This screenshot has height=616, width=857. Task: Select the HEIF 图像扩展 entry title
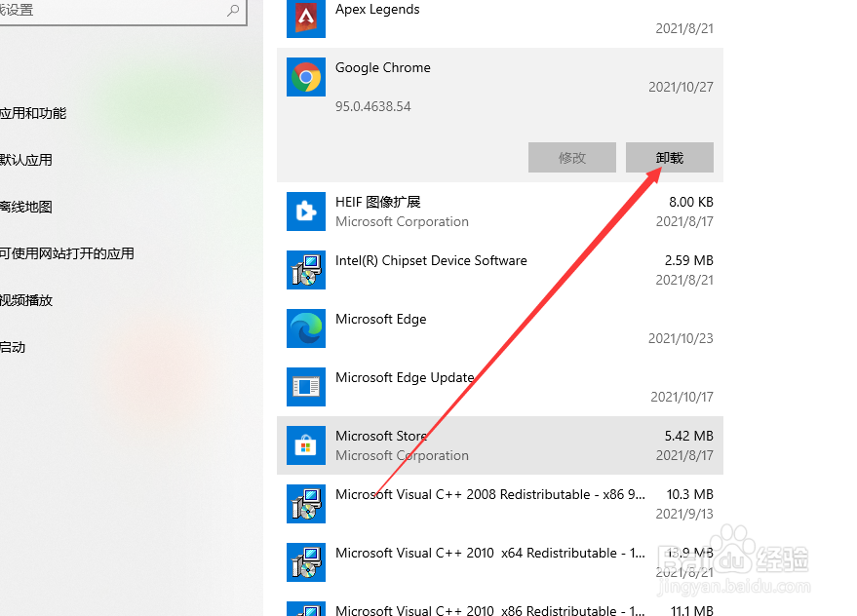click(377, 202)
